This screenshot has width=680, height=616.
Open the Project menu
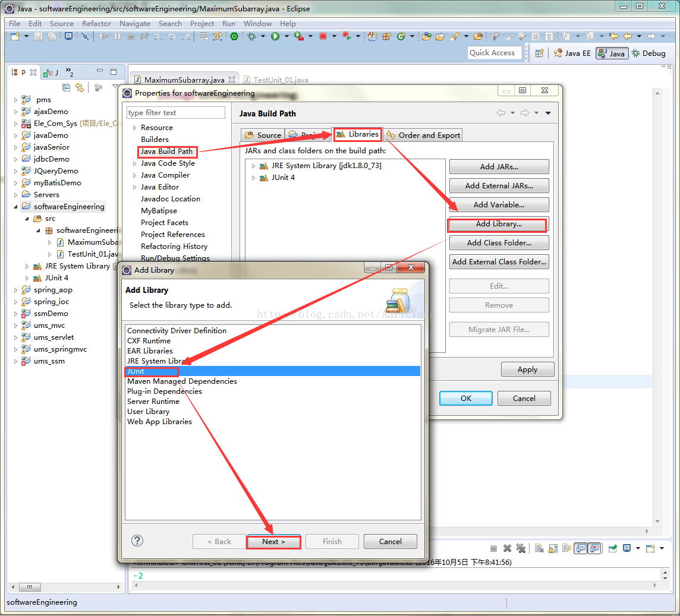coord(202,23)
